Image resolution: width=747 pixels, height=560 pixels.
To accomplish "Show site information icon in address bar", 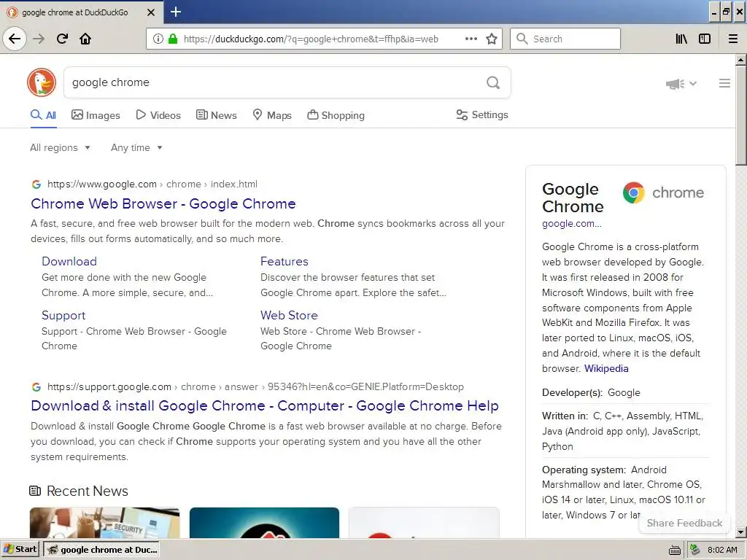I will [x=158, y=39].
